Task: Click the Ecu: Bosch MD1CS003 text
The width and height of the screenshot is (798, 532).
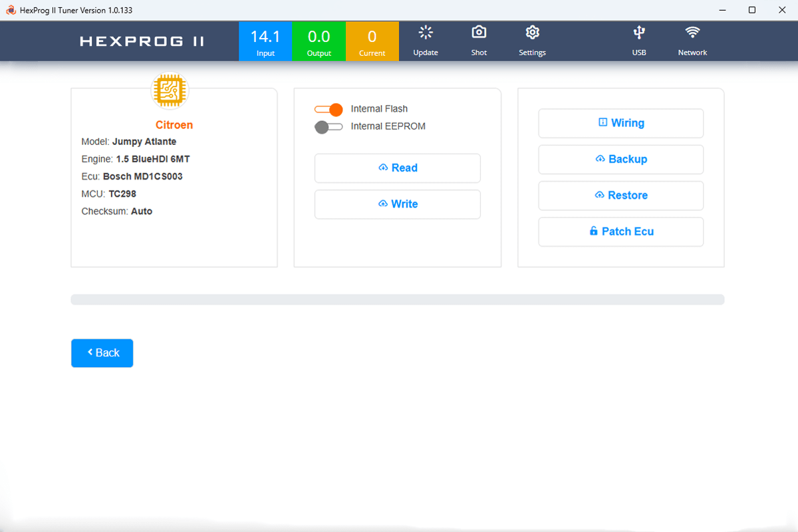Action: click(132, 176)
